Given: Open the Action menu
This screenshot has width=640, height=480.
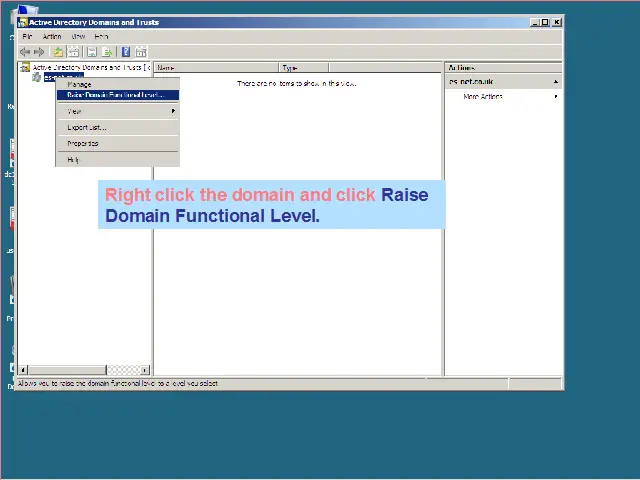Looking at the screenshot, I should pos(52,36).
